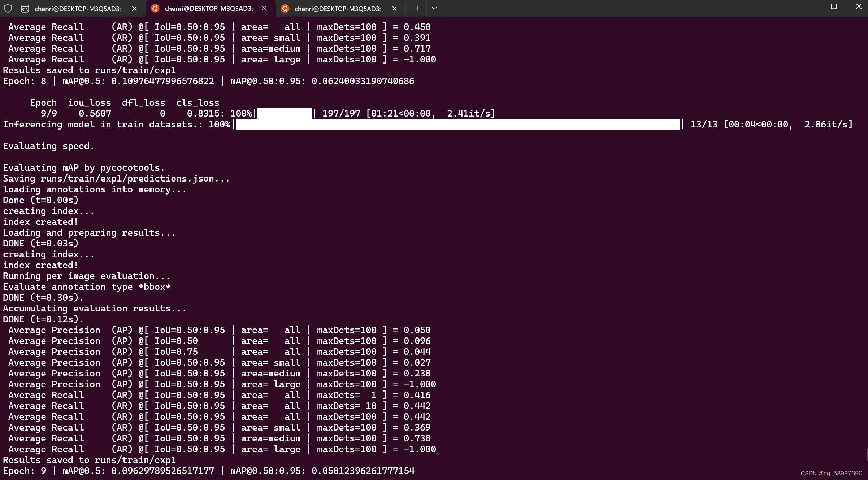Switch to the third chenri@DESKTOP tab
The width and height of the screenshot is (868, 480).
tap(339, 9)
